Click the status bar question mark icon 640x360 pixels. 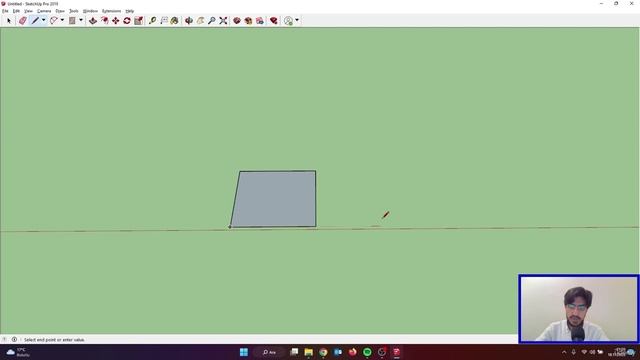tap(4, 339)
